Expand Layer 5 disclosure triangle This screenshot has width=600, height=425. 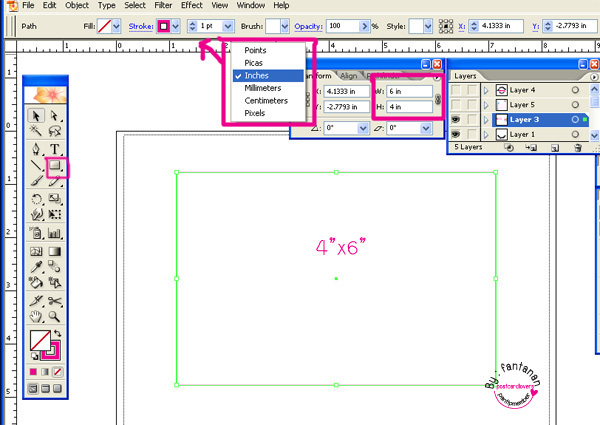pyautogui.click(x=486, y=105)
